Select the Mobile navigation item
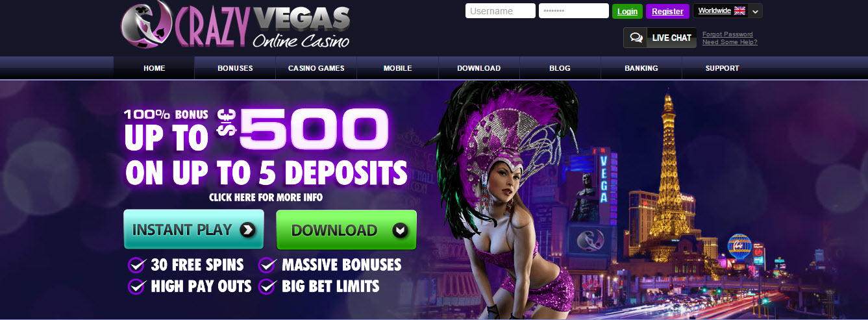 (397, 68)
